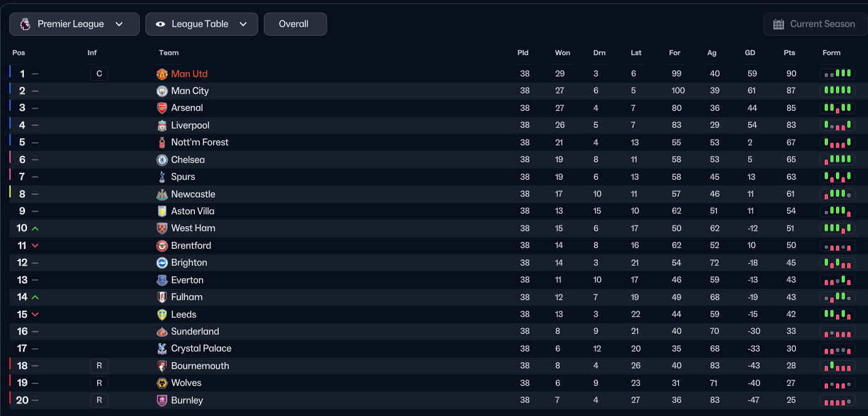Sort table by the Pts column header

point(789,53)
